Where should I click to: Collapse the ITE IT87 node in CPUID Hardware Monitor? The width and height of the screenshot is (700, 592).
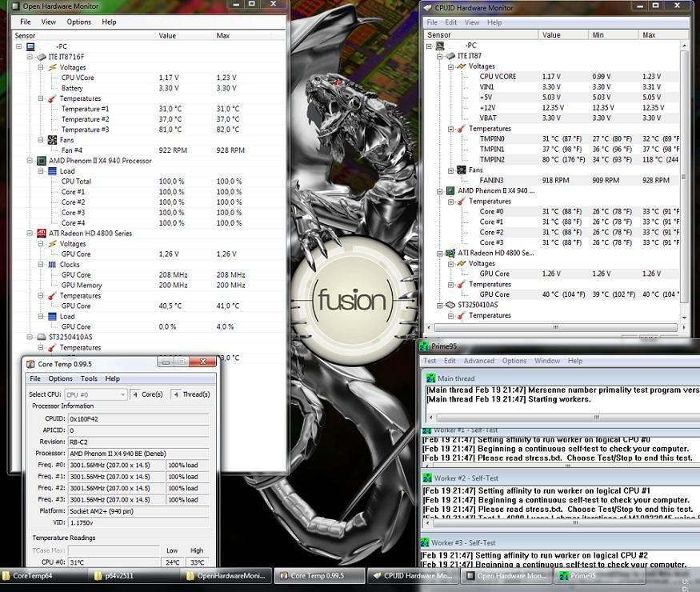(440, 57)
